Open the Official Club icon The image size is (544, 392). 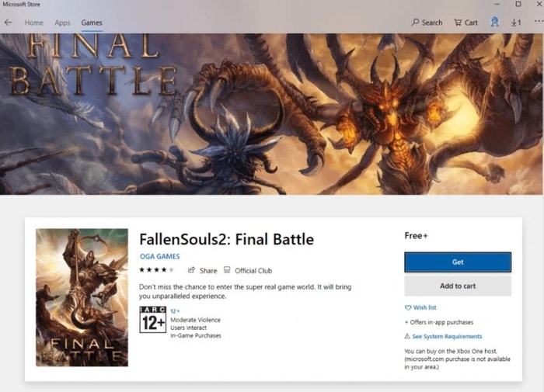tap(227, 270)
